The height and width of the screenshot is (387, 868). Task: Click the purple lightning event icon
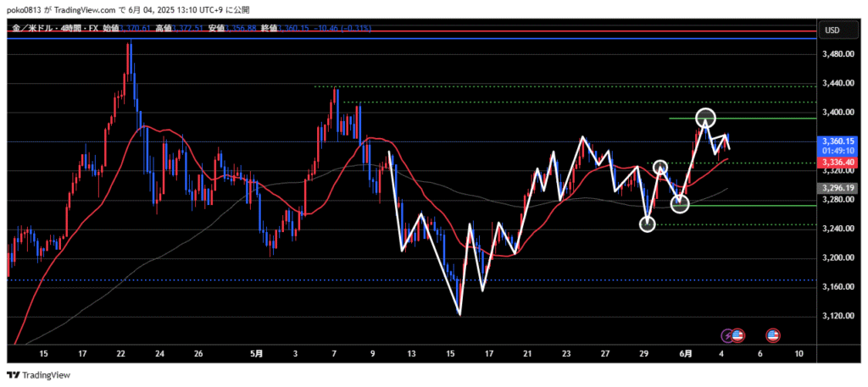click(x=727, y=335)
